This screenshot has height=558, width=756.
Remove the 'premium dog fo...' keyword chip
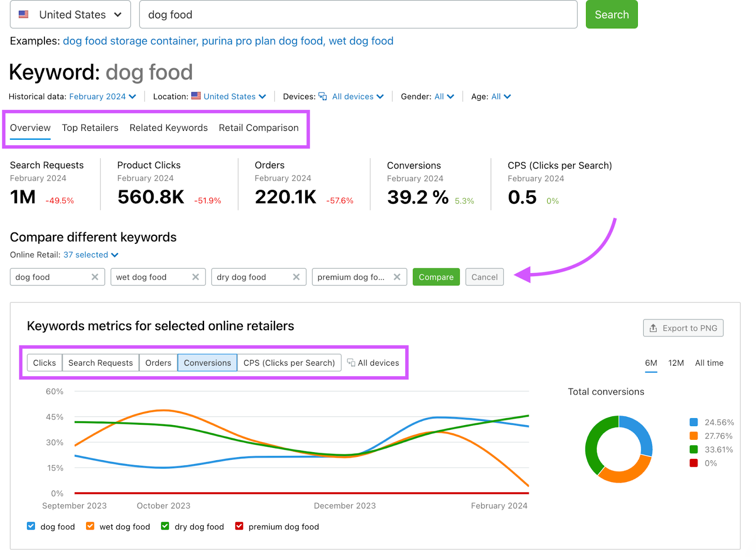[x=397, y=277]
